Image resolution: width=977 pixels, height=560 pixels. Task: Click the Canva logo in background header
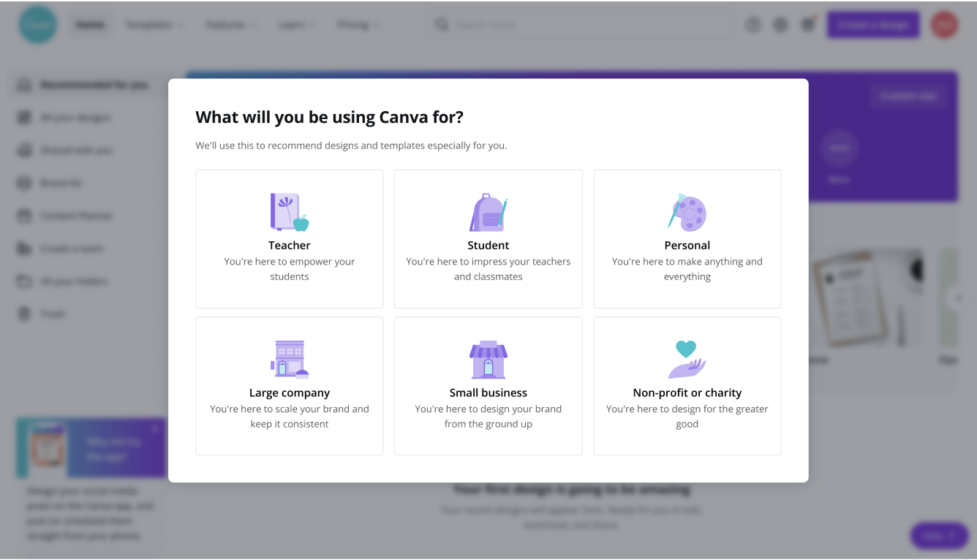[38, 25]
